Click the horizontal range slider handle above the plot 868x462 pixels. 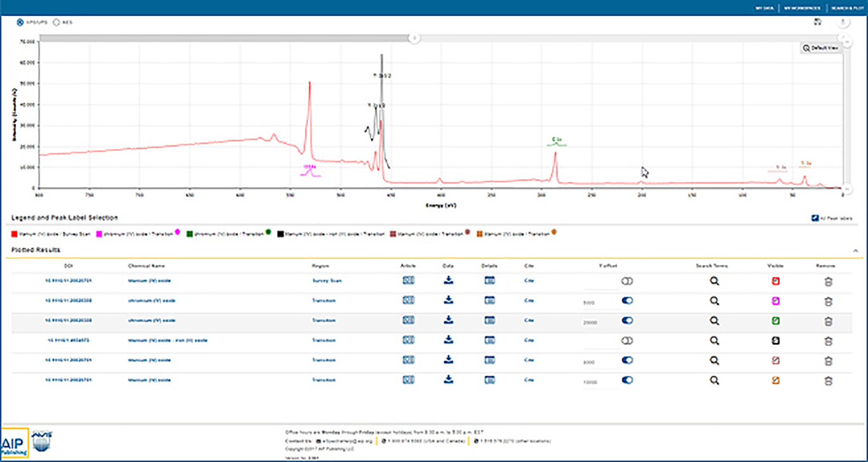(413, 38)
